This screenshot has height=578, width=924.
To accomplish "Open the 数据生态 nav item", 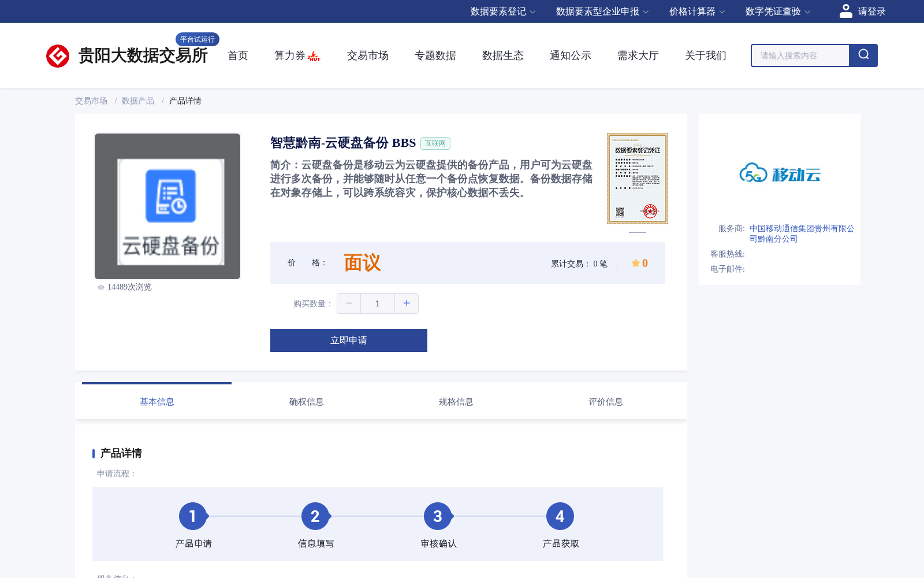I will pos(503,55).
